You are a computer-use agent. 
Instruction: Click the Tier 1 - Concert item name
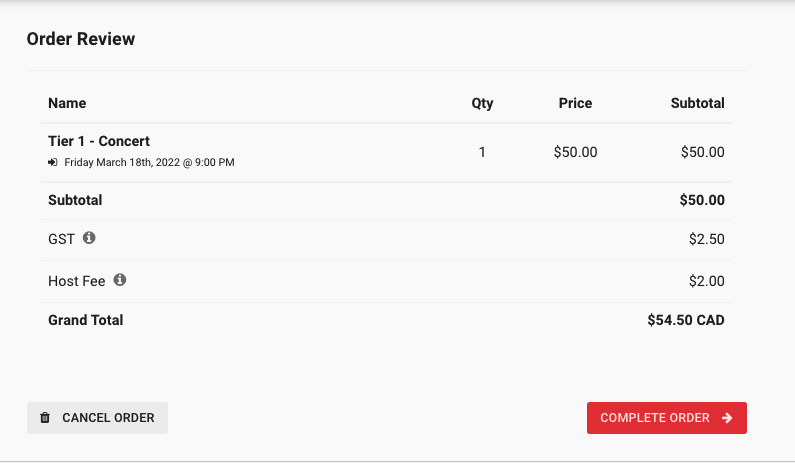pos(99,141)
